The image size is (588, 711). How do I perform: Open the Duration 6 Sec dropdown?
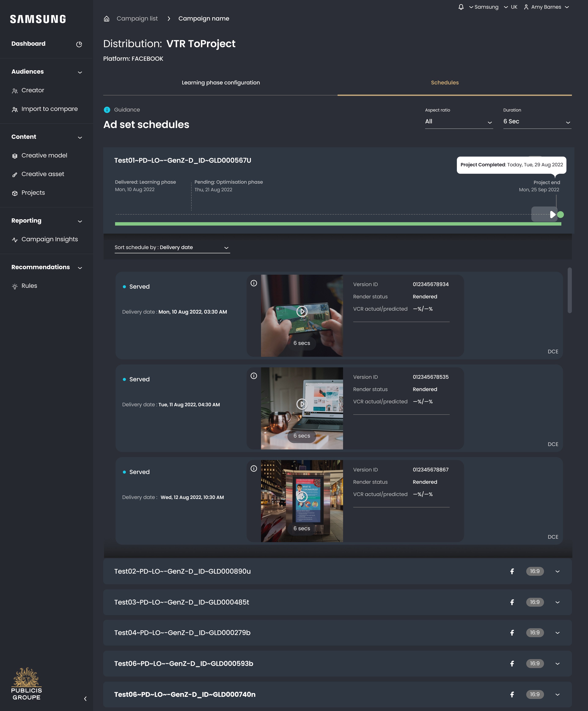(x=537, y=121)
